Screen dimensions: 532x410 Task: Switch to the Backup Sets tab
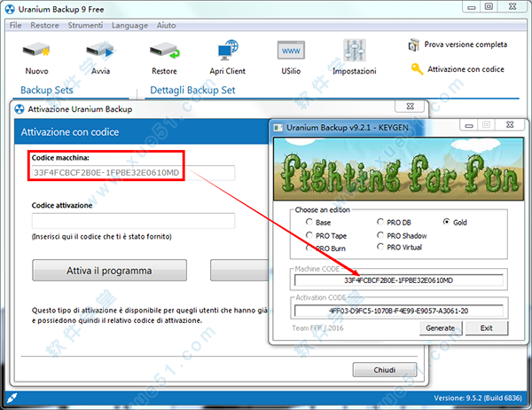coord(47,90)
